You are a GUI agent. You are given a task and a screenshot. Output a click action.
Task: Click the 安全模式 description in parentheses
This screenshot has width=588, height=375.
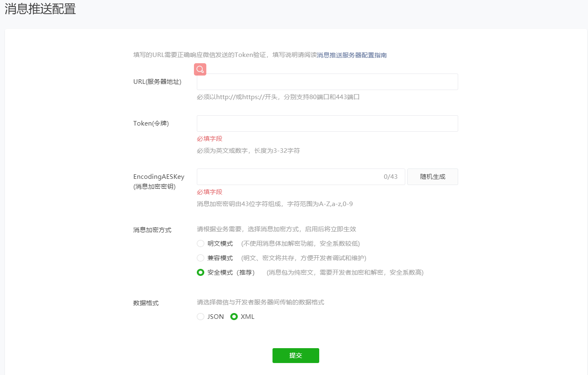tap(345, 273)
